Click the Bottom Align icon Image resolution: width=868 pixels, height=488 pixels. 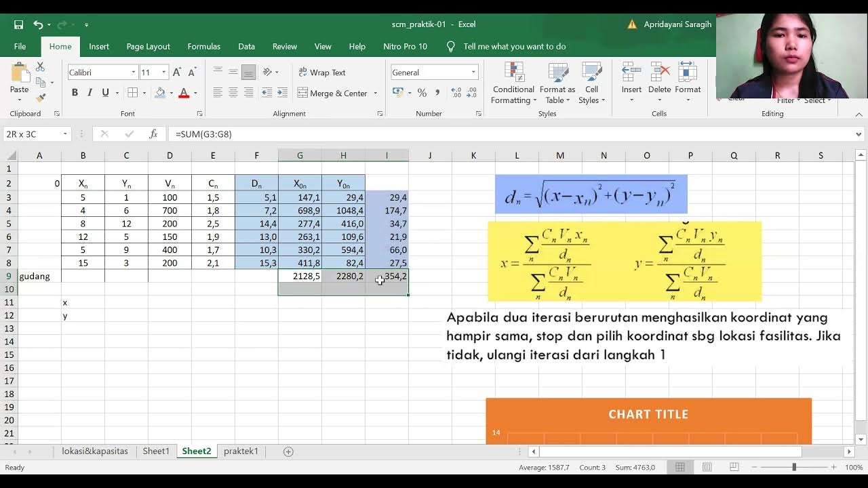(x=249, y=72)
